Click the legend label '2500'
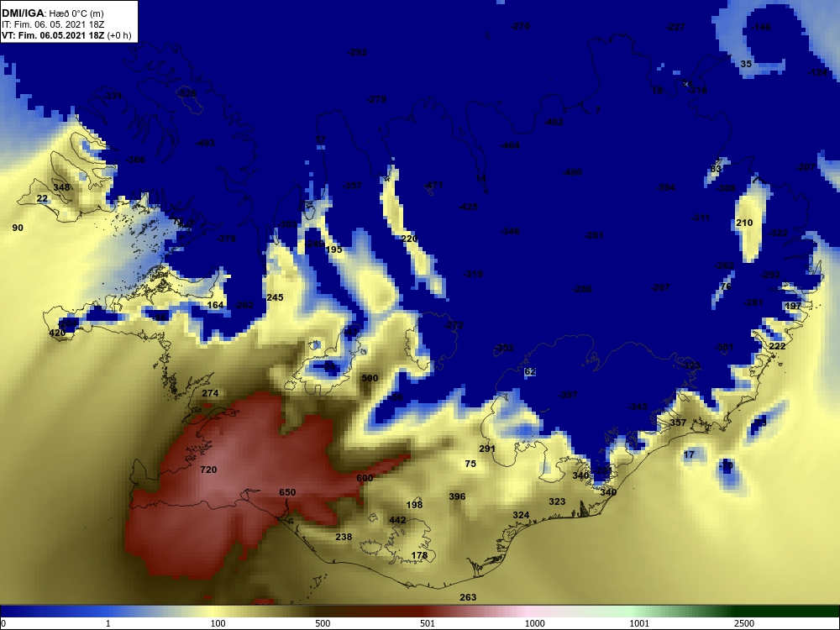Viewport: 840px width, 630px height. click(x=744, y=623)
